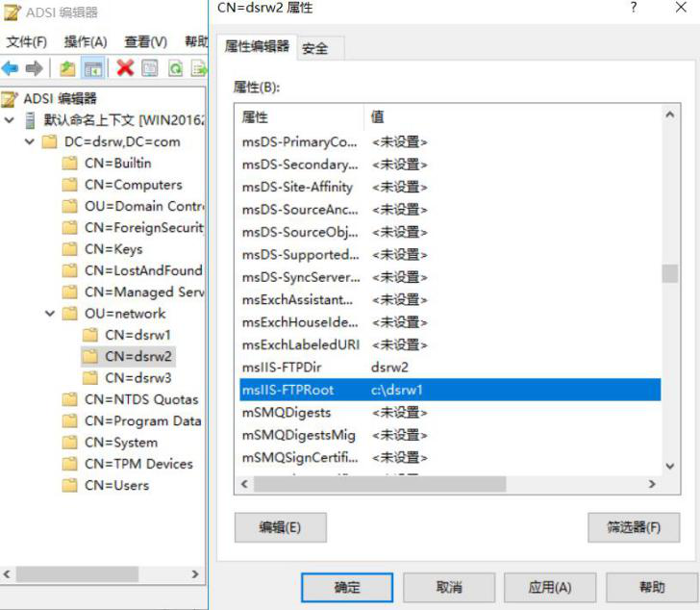The height and width of the screenshot is (610, 700).
Task: Select the msExchLabeledURI attribute row
Action: [x=450, y=344]
